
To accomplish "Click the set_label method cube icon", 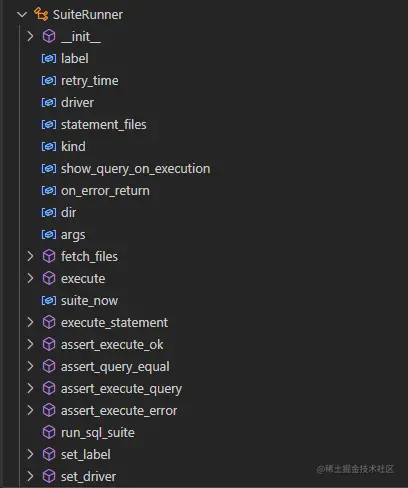I will (49, 454).
